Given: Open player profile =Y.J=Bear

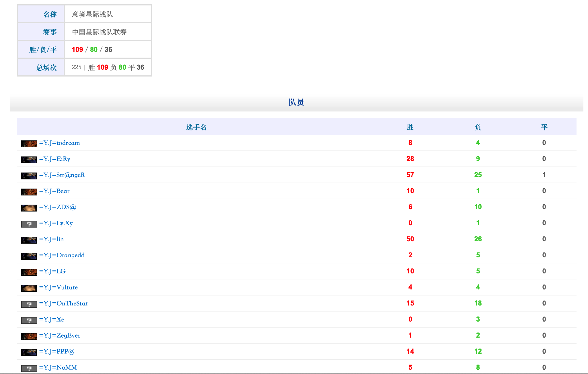Looking at the screenshot, I should pyautogui.click(x=54, y=191).
